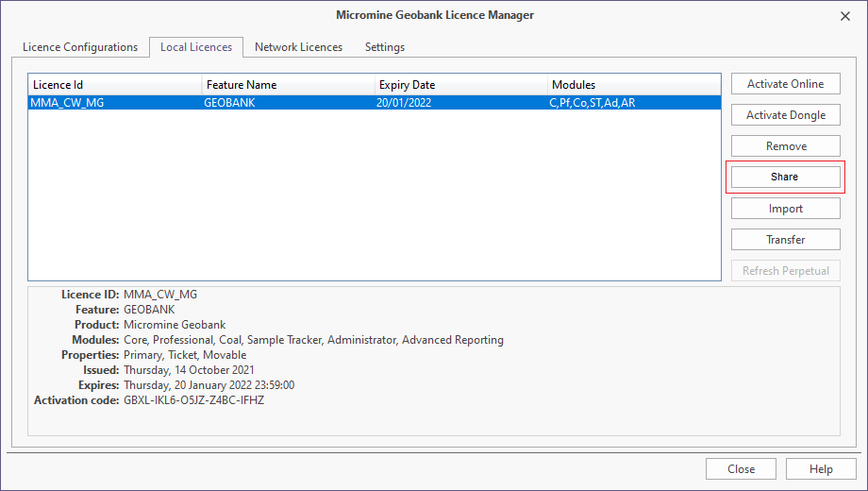Open the Network Licences tab
This screenshot has width=868, height=491.
pos(298,47)
